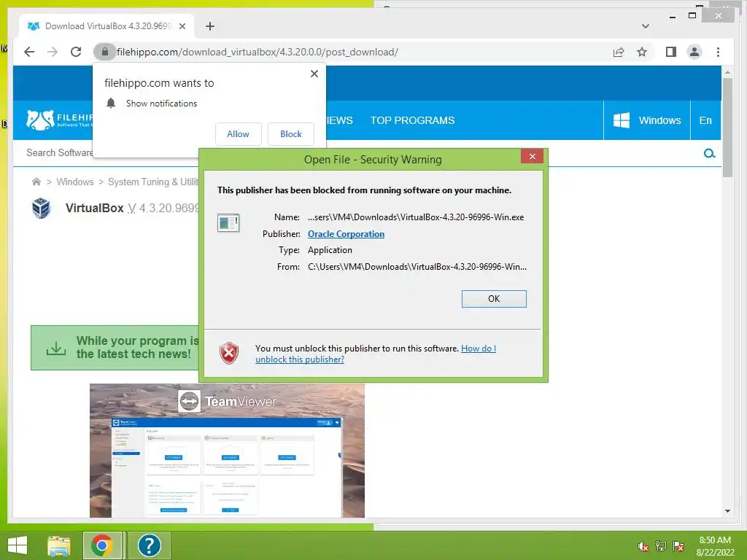The height and width of the screenshot is (560, 747).
Task: Click the browser forward arrow
Action: pos(53,52)
